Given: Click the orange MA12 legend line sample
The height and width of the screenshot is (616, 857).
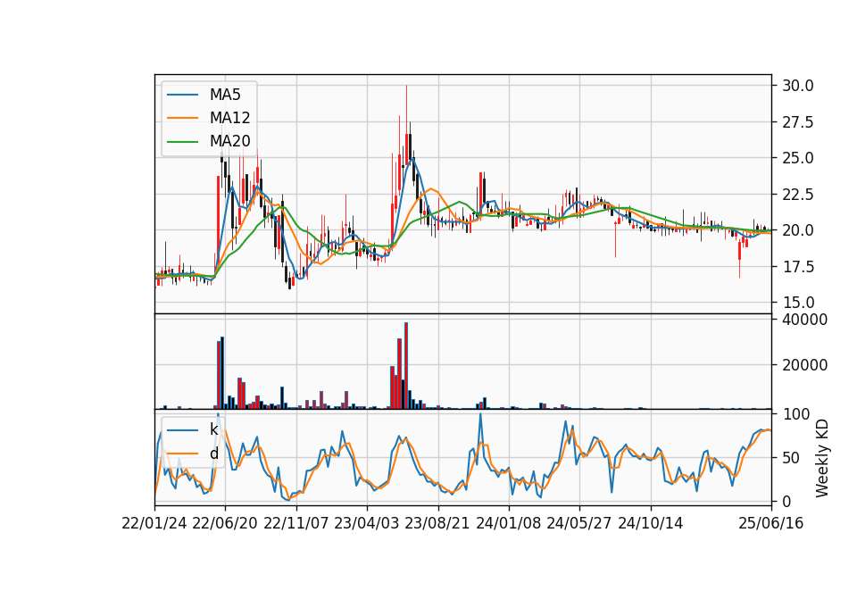Looking at the screenshot, I should pyautogui.click(x=182, y=118).
